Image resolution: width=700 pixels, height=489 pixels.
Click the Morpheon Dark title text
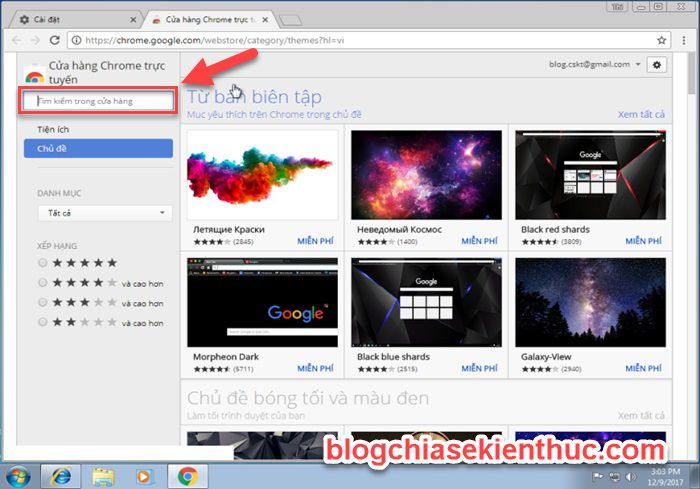pyautogui.click(x=226, y=357)
